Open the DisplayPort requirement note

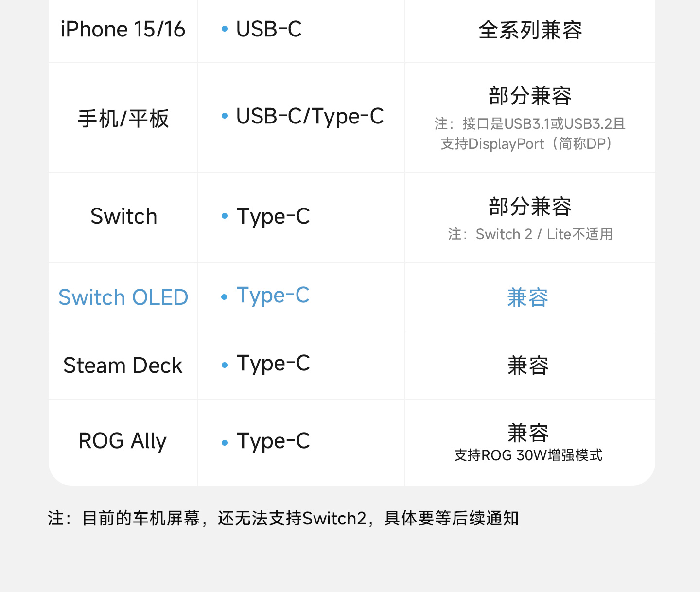[530, 134]
